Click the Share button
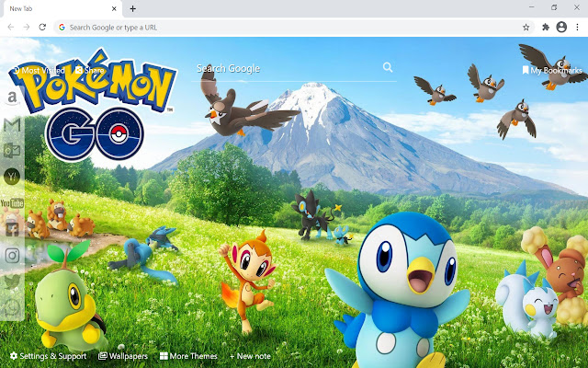The height and width of the screenshot is (368, 588). pyautogui.click(x=90, y=70)
